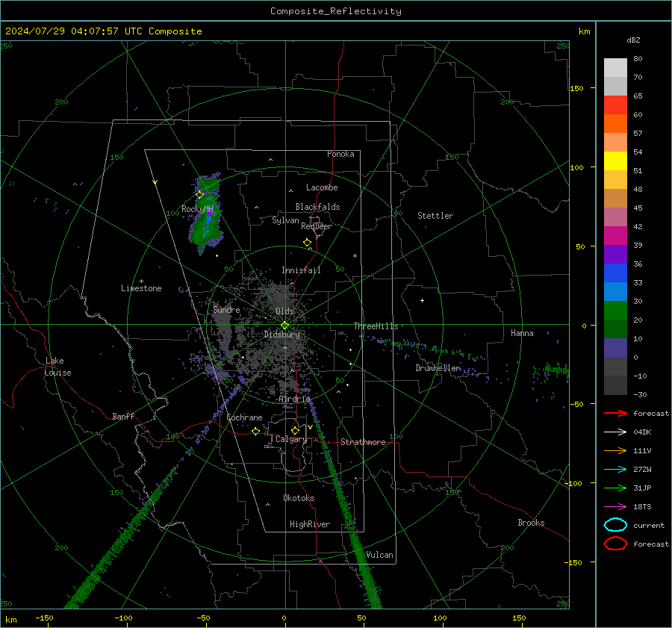Click the Cochrane city label

point(244,417)
